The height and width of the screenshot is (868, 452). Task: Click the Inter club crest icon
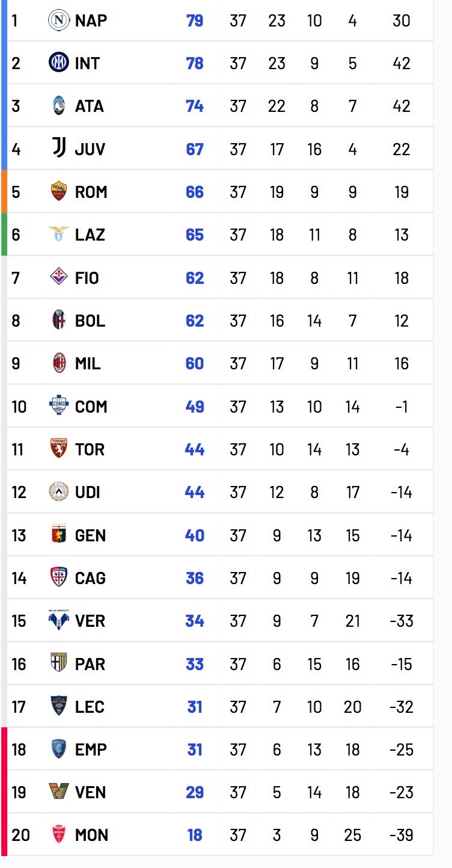59,63
